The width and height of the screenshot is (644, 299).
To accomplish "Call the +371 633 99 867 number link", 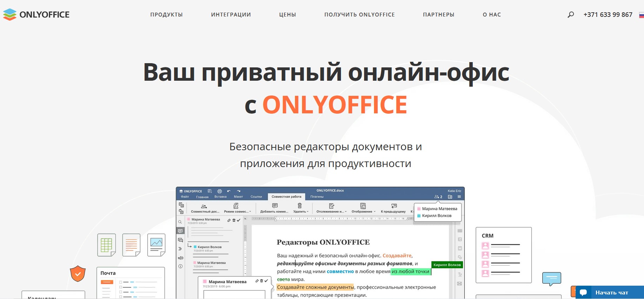I will point(608,15).
